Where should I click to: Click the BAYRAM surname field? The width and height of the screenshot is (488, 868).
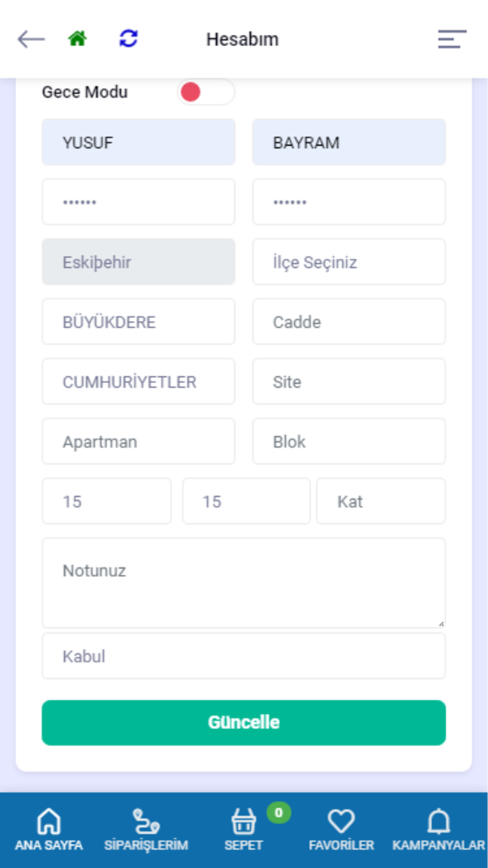tap(349, 142)
